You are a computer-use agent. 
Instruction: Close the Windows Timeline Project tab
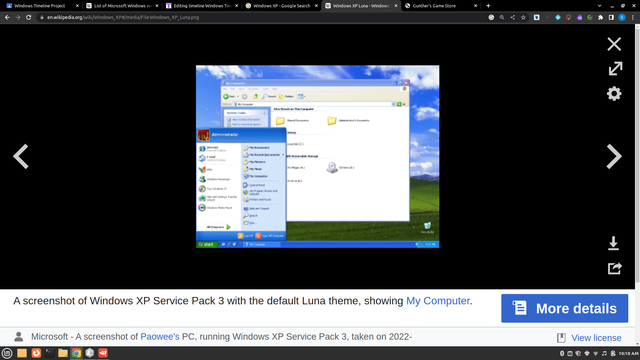77,6
